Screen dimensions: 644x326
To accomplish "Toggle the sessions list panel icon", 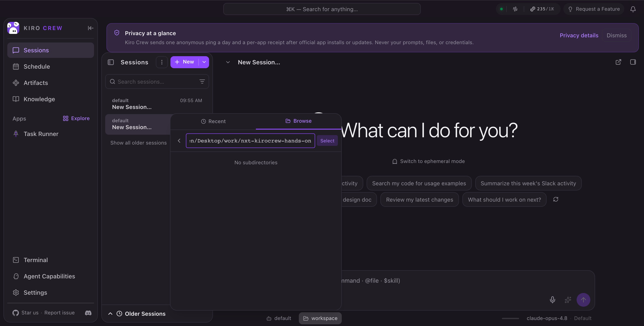I will click(111, 62).
